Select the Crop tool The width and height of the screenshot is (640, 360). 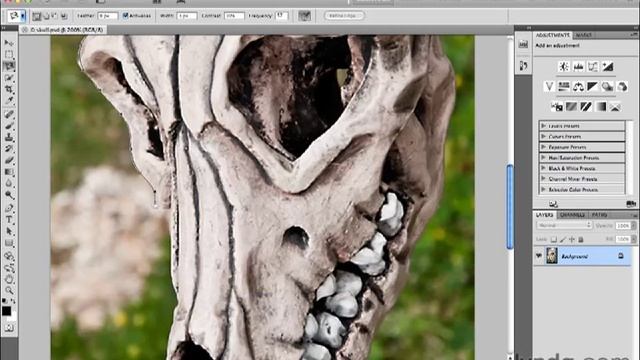coord(9,89)
